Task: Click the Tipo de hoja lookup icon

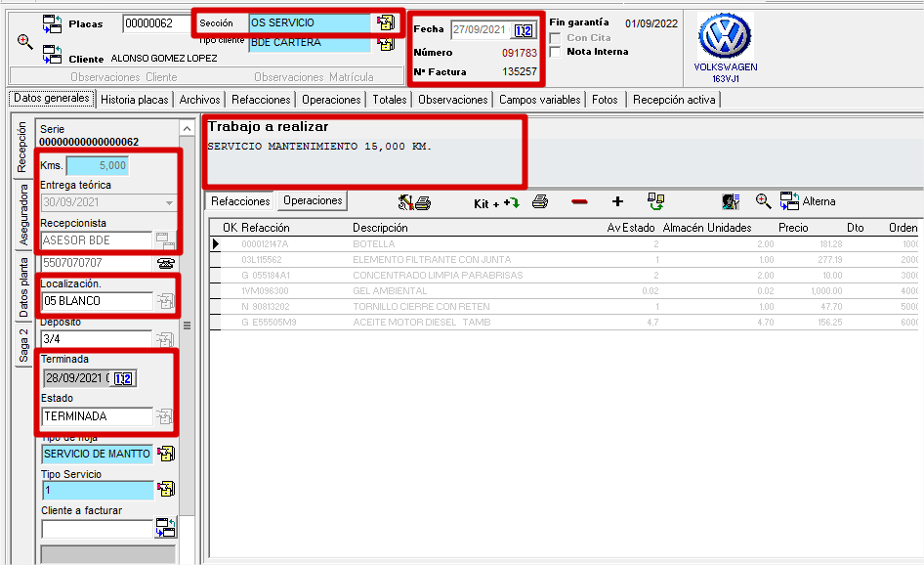Action: coord(166,454)
